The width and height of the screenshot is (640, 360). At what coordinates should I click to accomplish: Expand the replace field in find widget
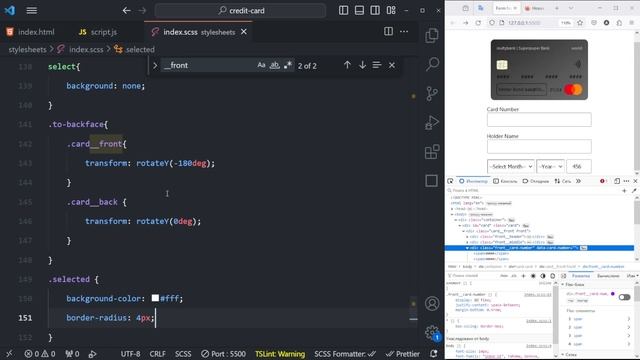pyautogui.click(x=155, y=65)
